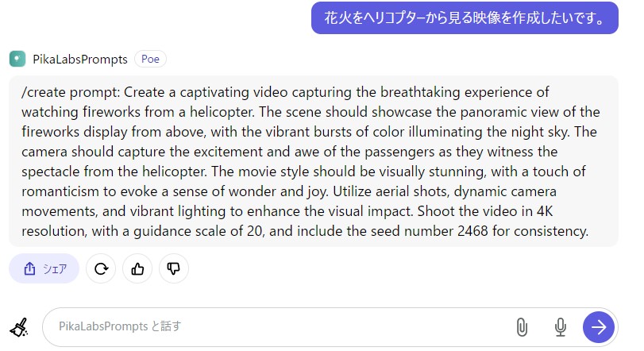Click the PikaLabsPrompts bot avatar icon
Screen dimensions: 644x351
[x=17, y=59]
